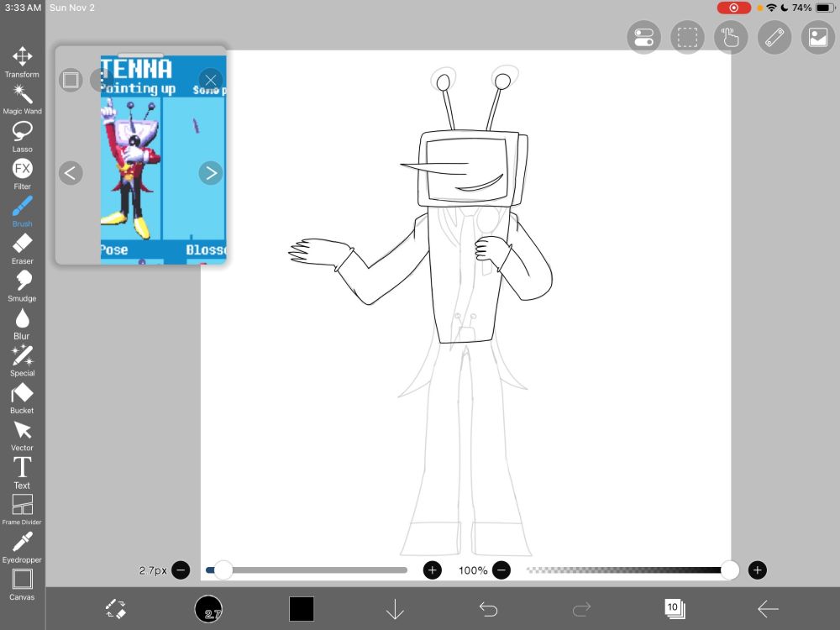The image size is (840, 630).
Task: Open the reference material image window
Action: [818, 38]
